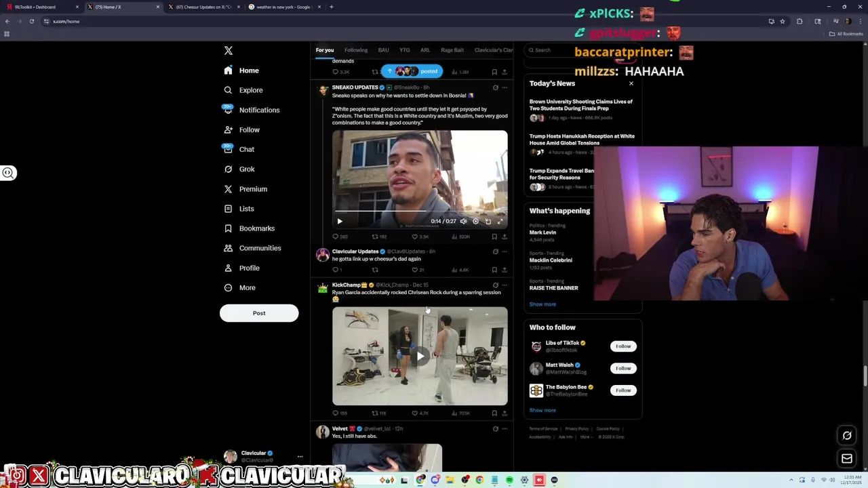868x488 pixels.
Task: Open Follow in sidebar navigation
Action: pos(241,129)
